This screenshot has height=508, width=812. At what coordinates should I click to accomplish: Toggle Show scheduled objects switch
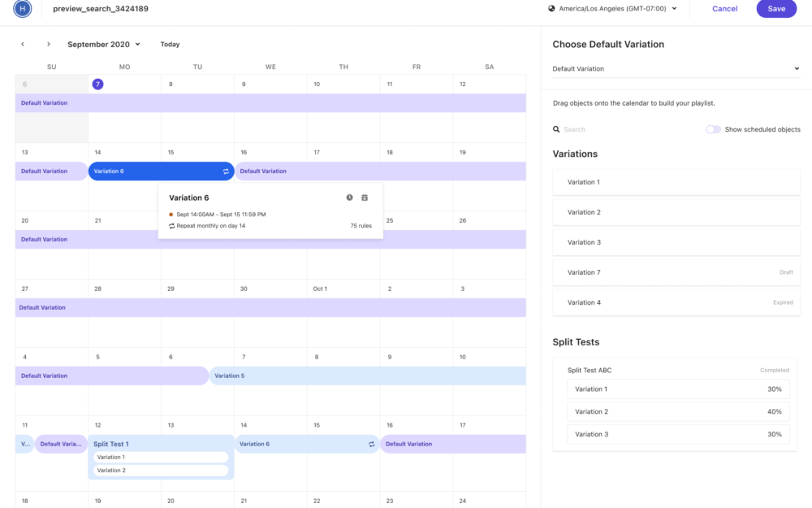[713, 129]
